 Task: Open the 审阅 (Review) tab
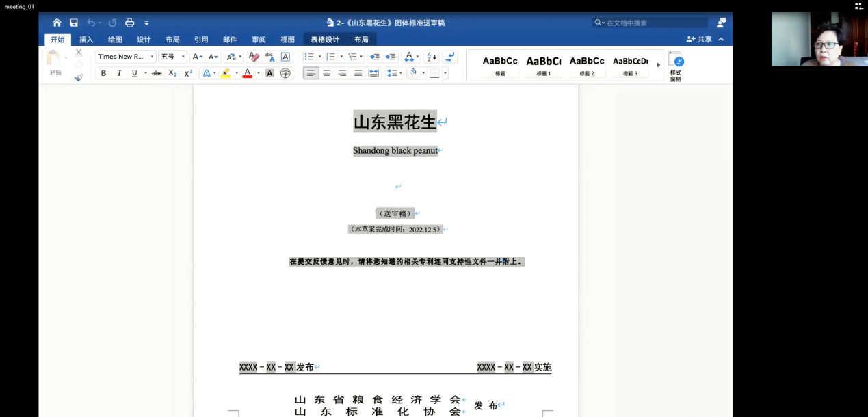tap(259, 40)
